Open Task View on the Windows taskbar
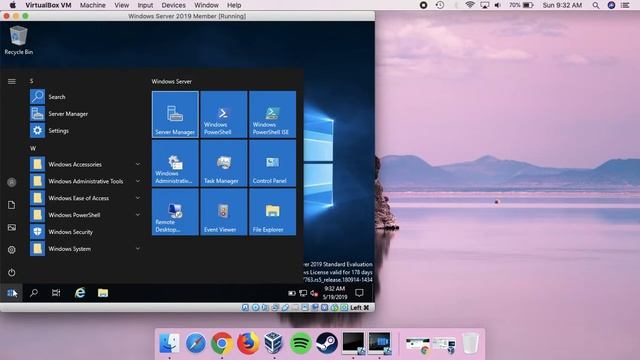 click(56, 293)
